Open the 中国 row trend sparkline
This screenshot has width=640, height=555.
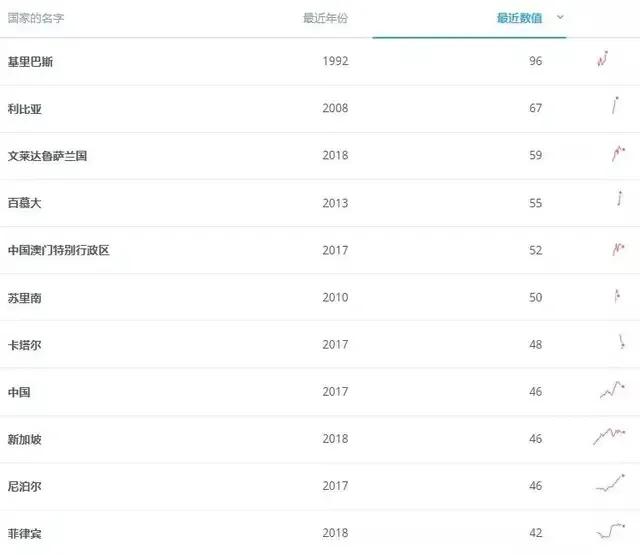coord(612,390)
